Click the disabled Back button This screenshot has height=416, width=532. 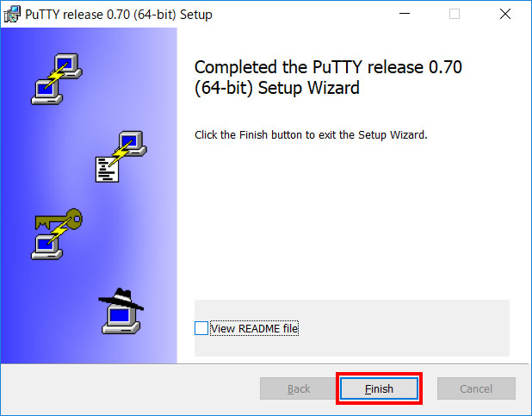tap(299, 388)
